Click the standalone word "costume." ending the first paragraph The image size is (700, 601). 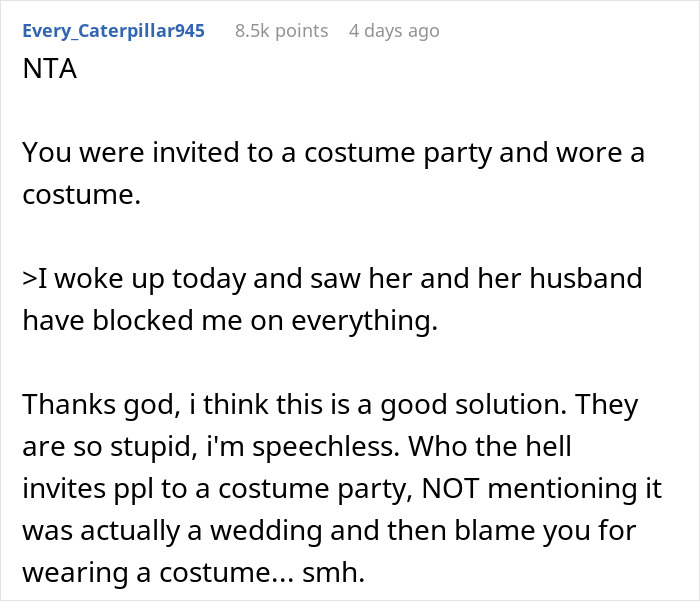click(x=81, y=193)
